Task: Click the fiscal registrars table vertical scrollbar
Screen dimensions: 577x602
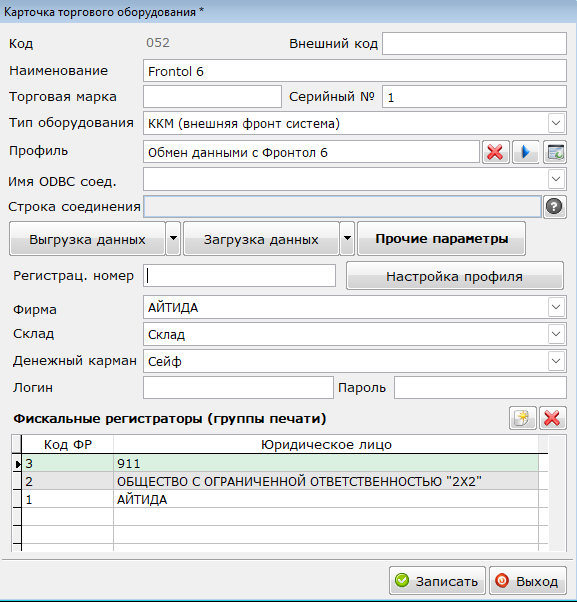Action: click(x=557, y=493)
